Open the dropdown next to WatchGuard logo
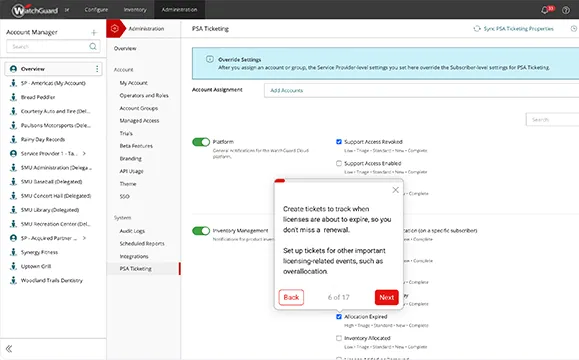Image resolution: width=579 pixels, height=360 pixels. coord(67,10)
